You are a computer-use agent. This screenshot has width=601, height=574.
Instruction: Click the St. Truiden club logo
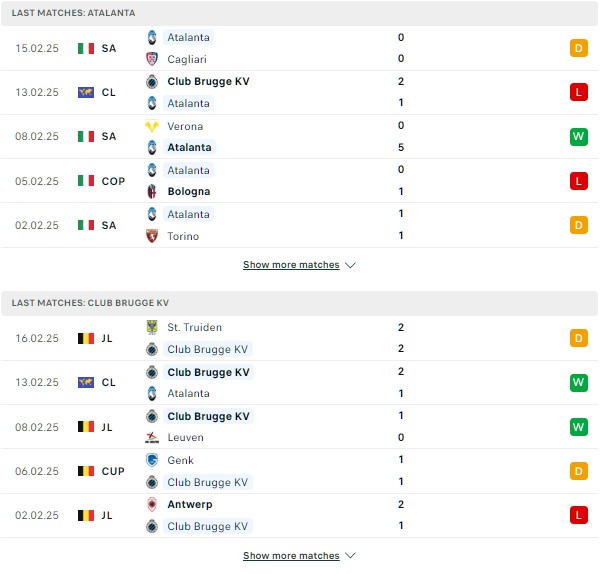152,327
